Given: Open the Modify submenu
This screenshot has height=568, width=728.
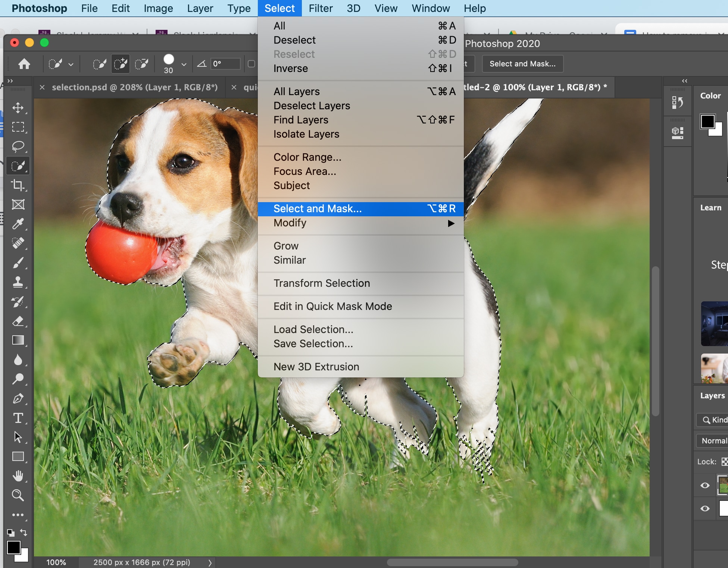Looking at the screenshot, I should [290, 223].
